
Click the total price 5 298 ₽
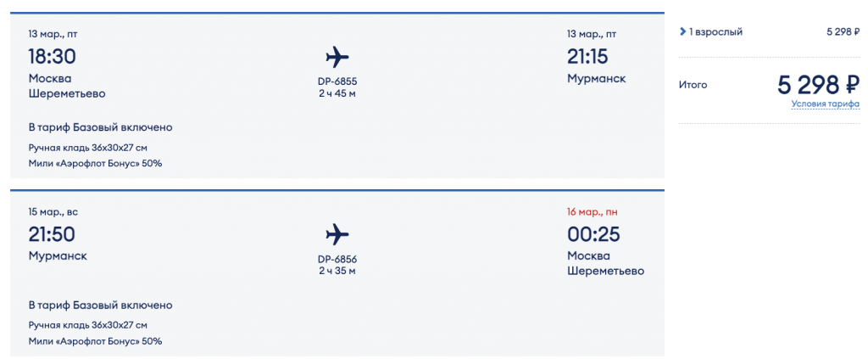(x=818, y=85)
